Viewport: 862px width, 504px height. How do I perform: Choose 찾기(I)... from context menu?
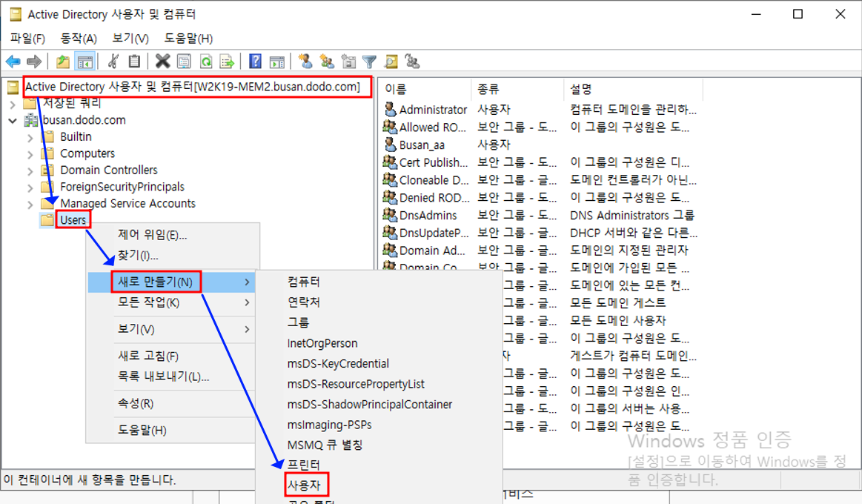click(138, 255)
